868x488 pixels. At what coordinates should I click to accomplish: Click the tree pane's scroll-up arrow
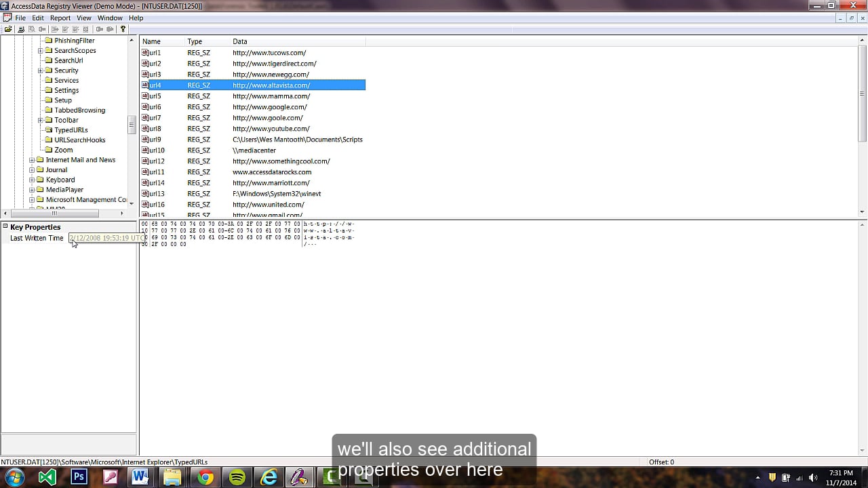(x=132, y=41)
